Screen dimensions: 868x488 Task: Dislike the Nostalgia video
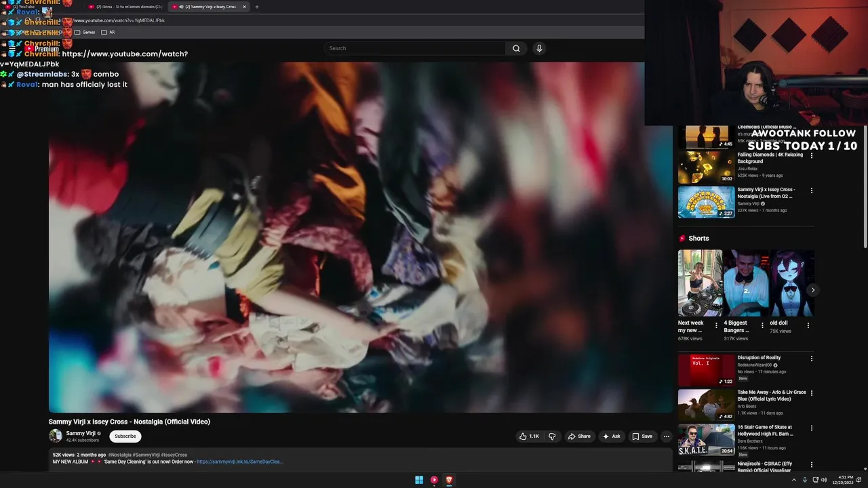[552, 436]
